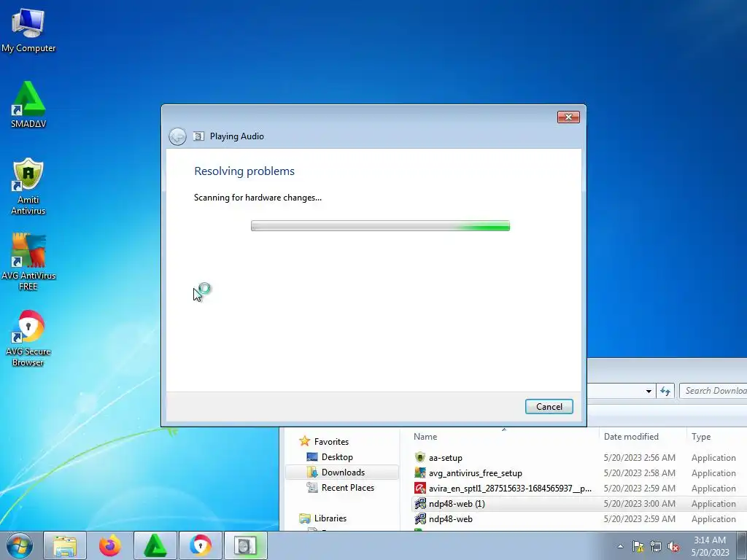Launch AVG AntiVirus FREE desktop shortcut
Screen dimensions: 747x560
point(28,262)
